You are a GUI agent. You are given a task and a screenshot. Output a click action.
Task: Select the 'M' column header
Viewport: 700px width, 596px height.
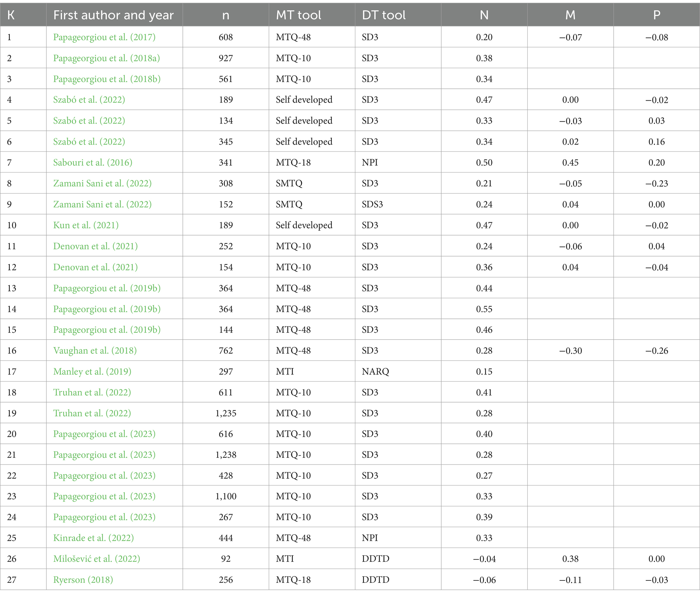pyautogui.click(x=570, y=15)
